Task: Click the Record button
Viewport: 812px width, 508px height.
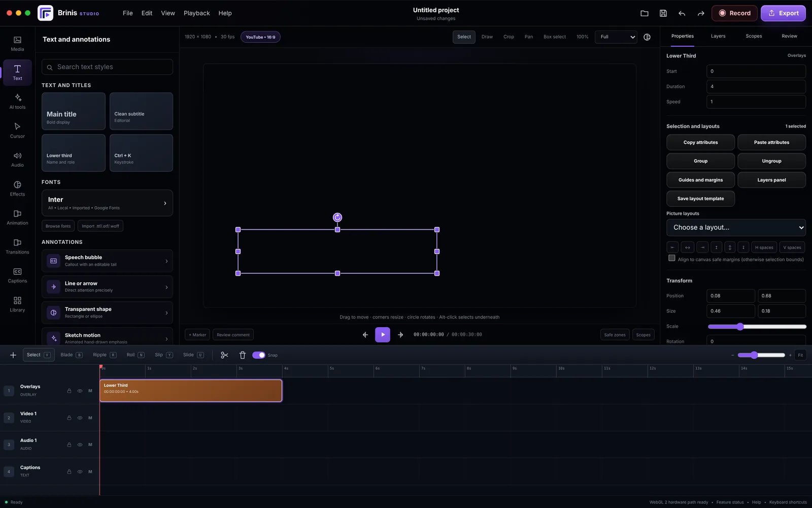Action: point(734,13)
